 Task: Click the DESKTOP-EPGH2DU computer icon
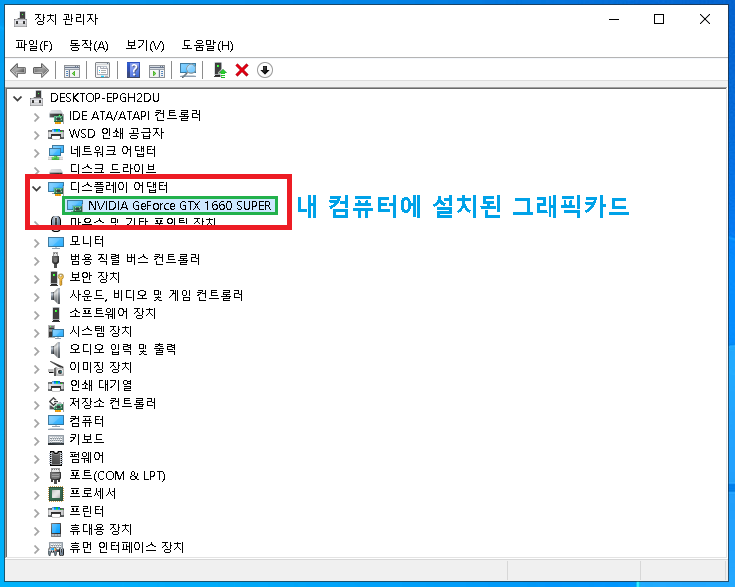[x=37, y=98]
